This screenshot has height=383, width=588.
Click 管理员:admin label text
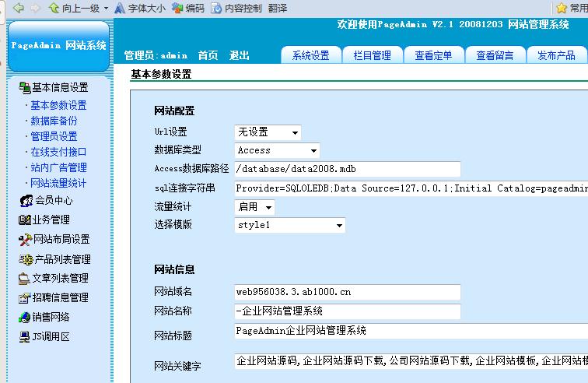[x=156, y=55]
